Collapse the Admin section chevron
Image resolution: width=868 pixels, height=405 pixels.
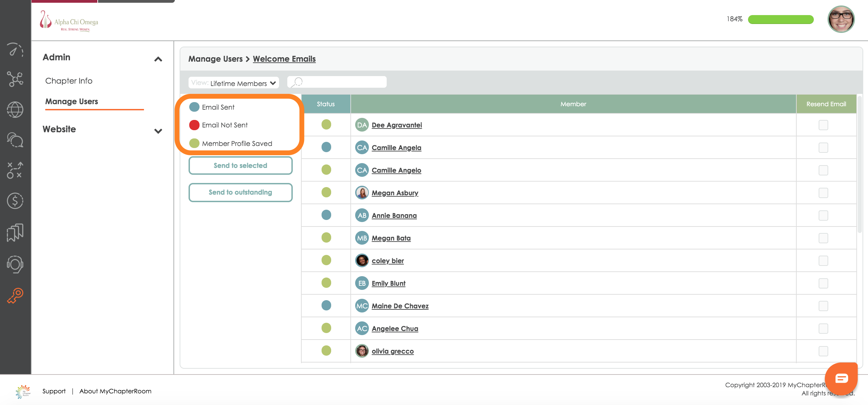coord(158,59)
